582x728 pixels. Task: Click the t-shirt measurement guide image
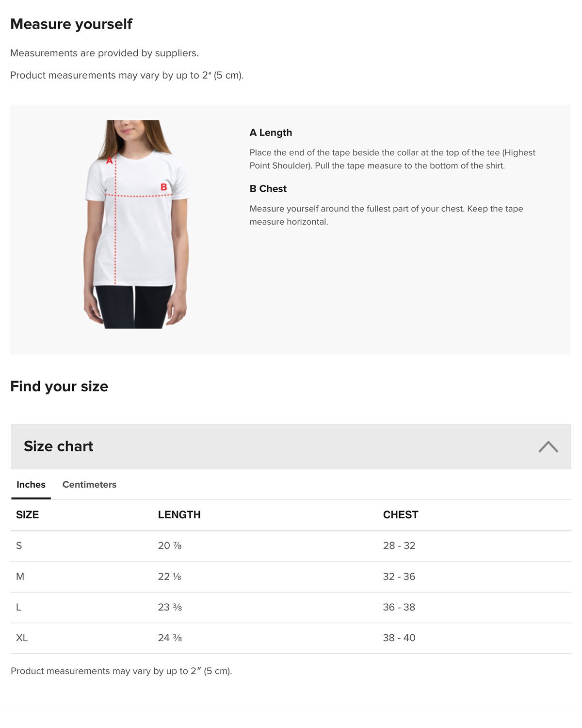[137, 224]
